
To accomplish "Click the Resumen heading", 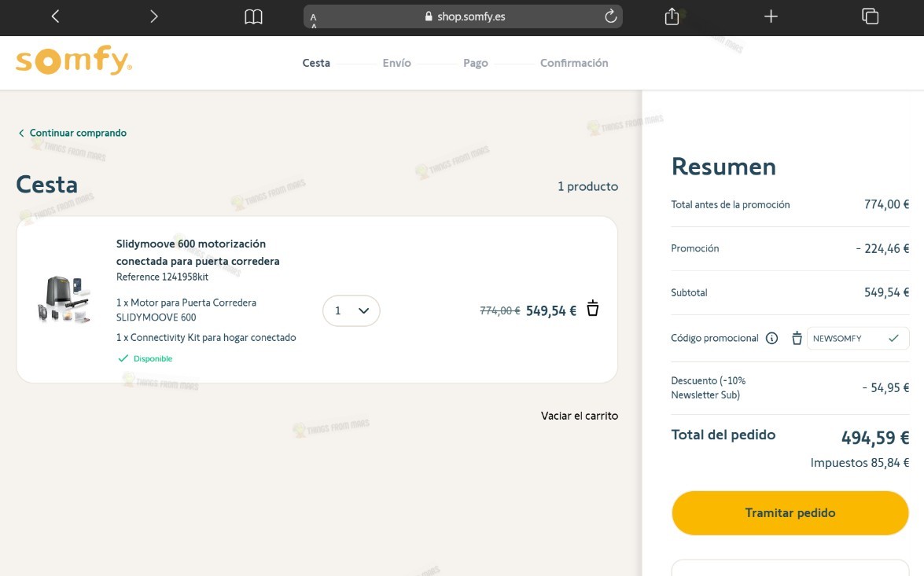I will point(723,167).
